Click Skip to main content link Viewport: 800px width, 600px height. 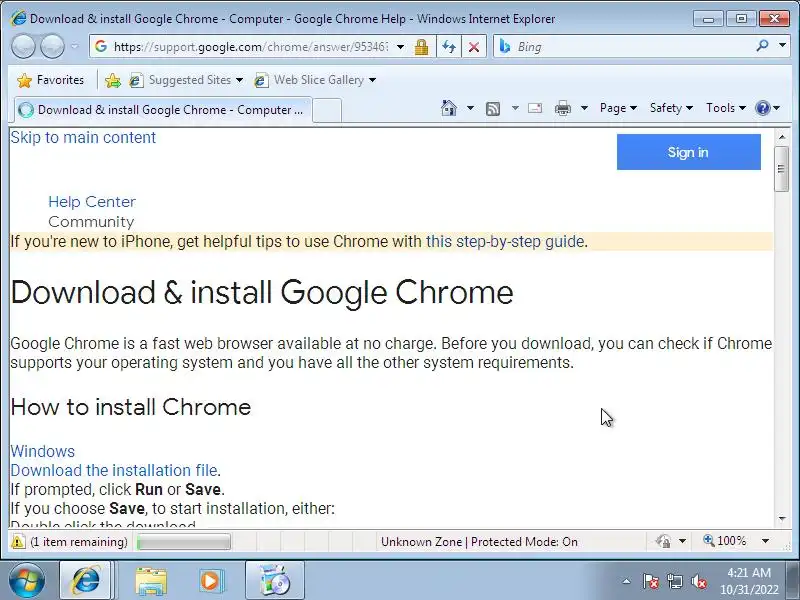pos(83,138)
